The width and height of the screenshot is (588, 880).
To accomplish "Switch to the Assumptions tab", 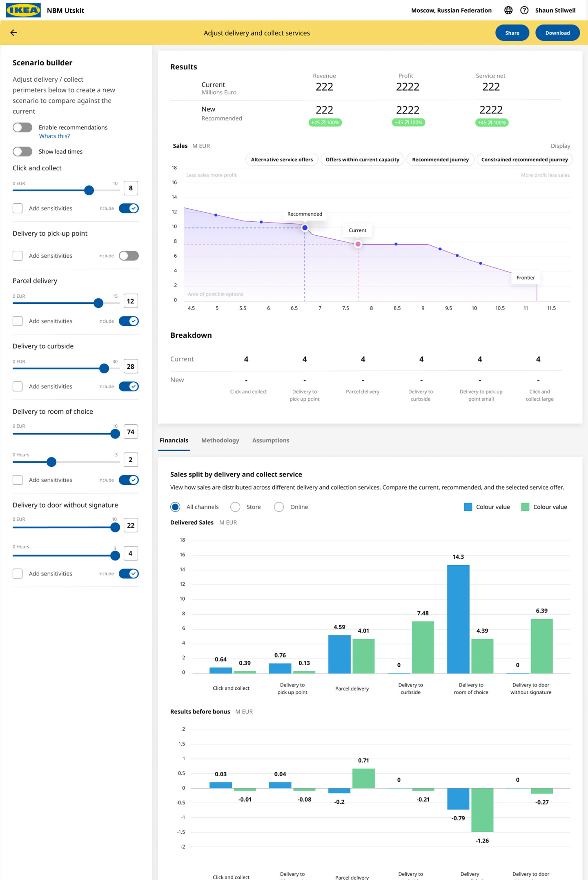I will click(271, 440).
